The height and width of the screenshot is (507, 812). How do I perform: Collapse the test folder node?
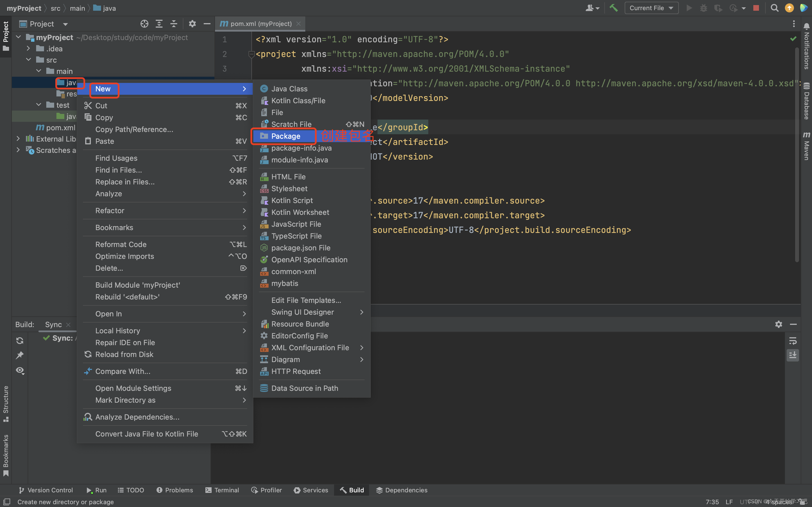39,105
